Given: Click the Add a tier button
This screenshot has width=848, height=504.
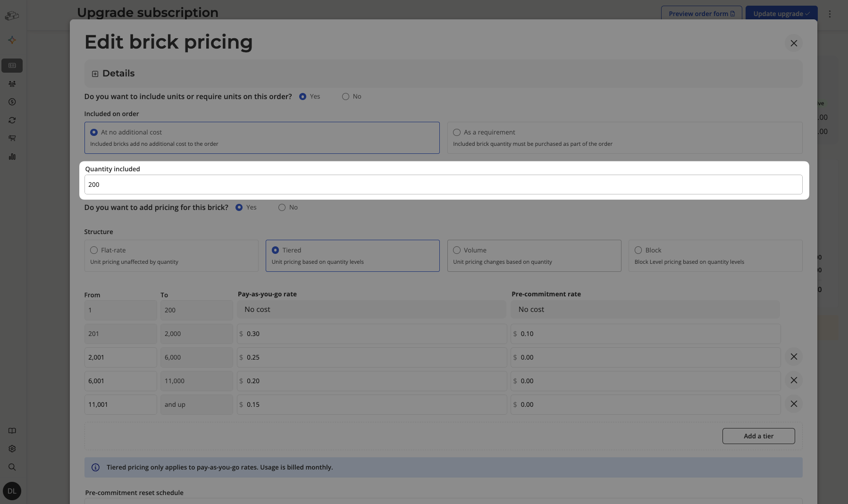Looking at the screenshot, I should click(758, 436).
